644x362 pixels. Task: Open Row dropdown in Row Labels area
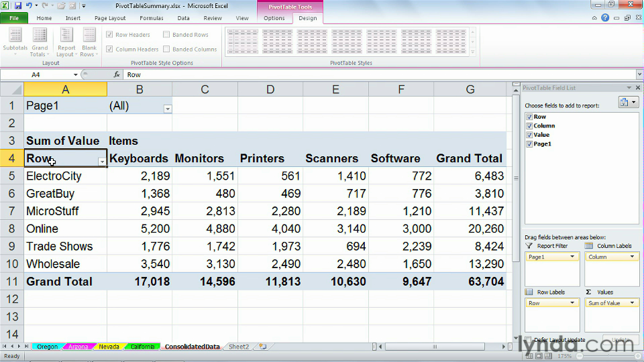[572, 303]
